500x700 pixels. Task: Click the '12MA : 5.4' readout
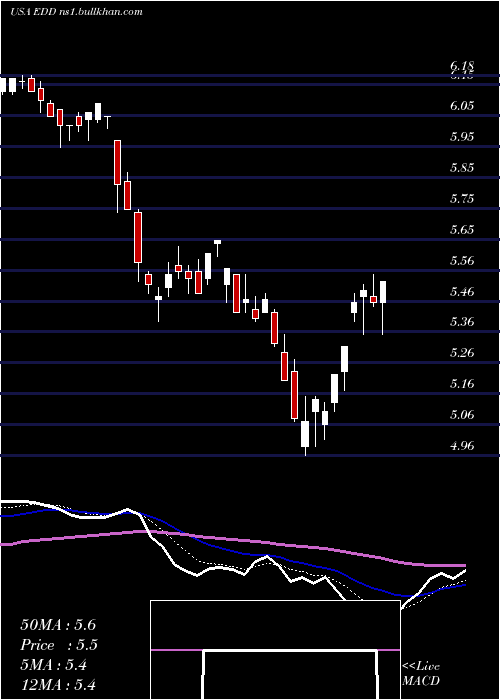click(x=58, y=685)
